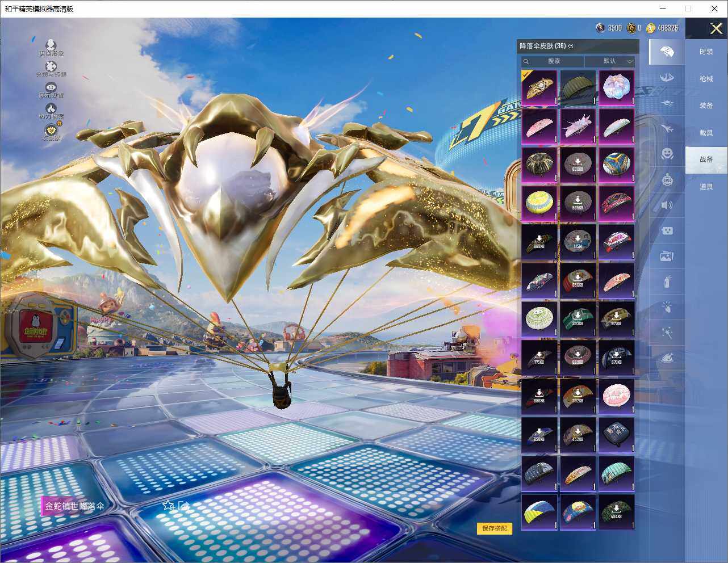
Task: Switch to the 装备 tab
Action: click(x=706, y=106)
